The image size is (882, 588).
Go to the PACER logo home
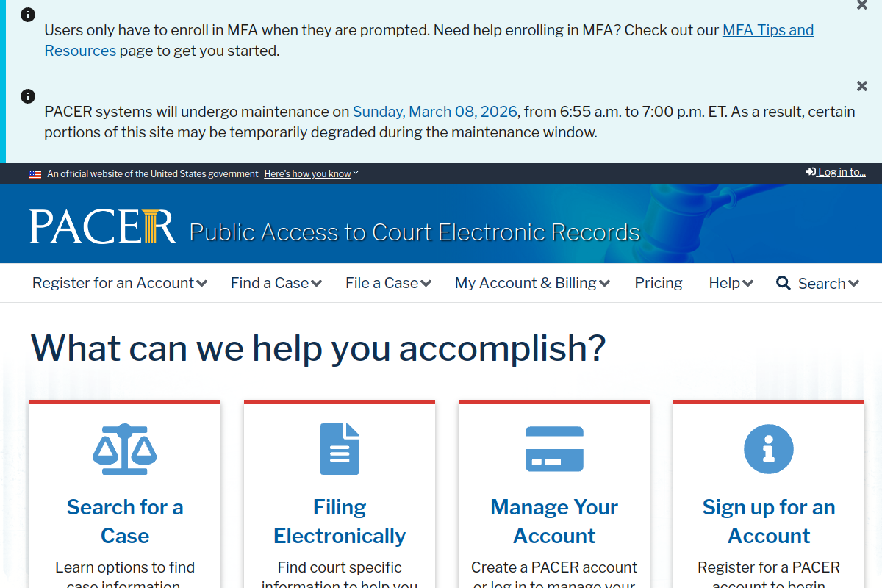pyautogui.click(x=103, y=226)
